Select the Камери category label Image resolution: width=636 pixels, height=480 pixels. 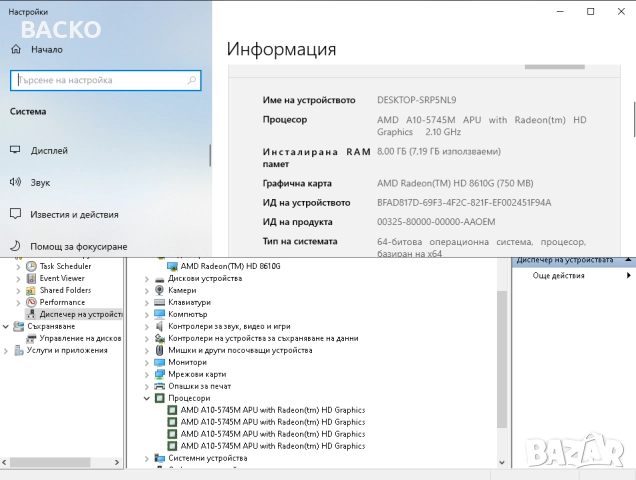[x=182, y=291]
